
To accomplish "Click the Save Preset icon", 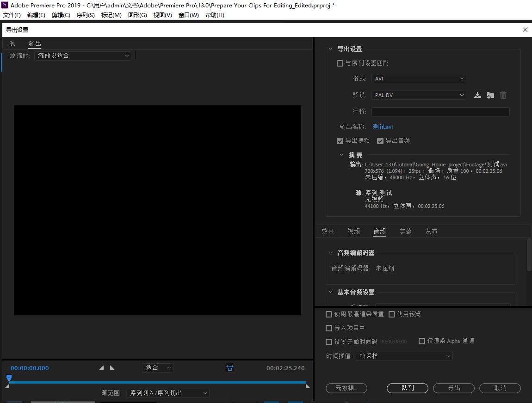I will 477,95.
